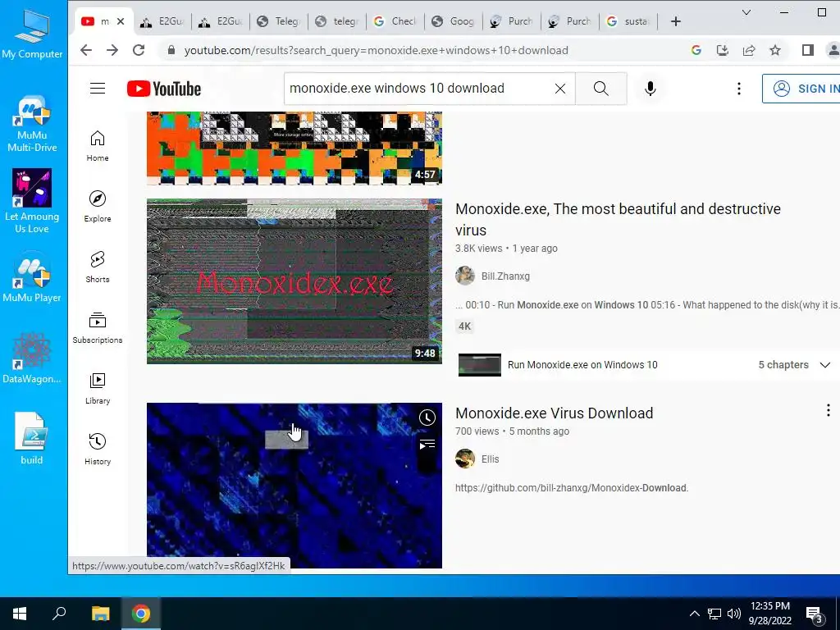Click the magnifier search button
The width and height of the screenshot is (840, 630).
[x=601, y=89]
